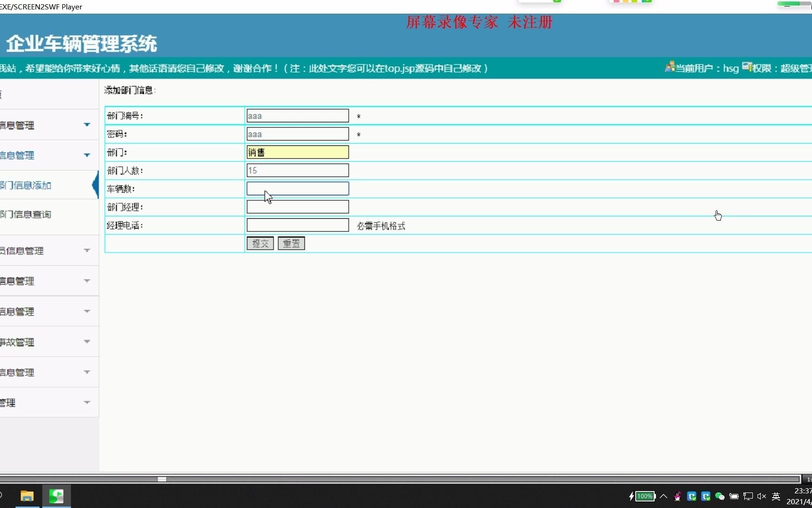Click the 部门编号 field label
812x508 pixels.
pyautogui.click(x=125, y=116)
